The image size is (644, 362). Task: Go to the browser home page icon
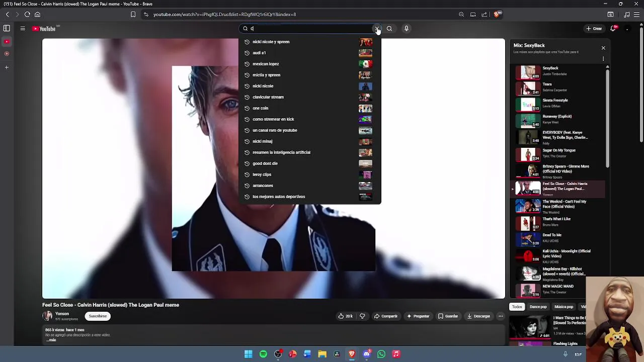tap(37, 15)
